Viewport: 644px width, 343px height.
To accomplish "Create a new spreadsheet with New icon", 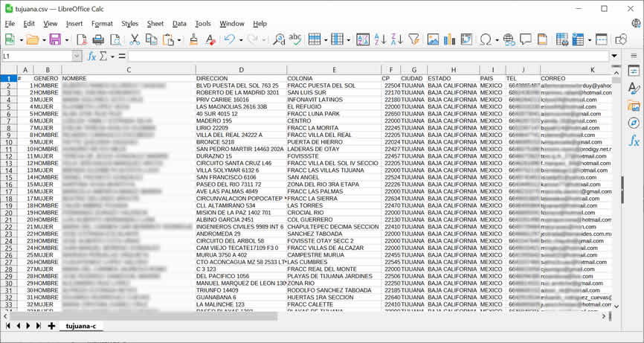I will 10,39.
